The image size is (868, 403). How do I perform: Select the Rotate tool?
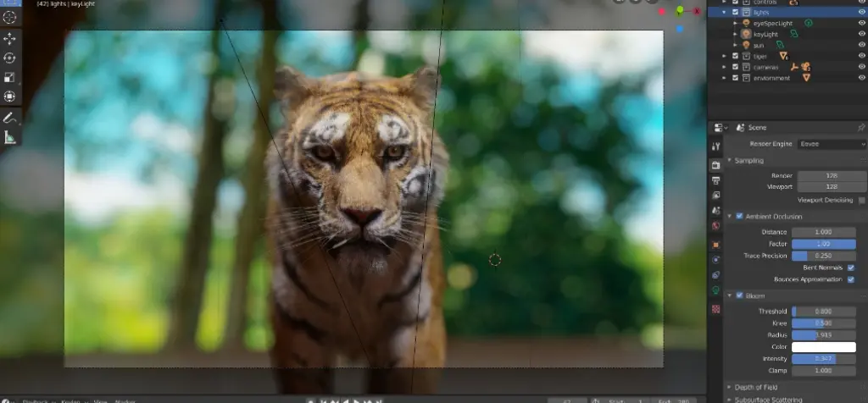(10, 58)
